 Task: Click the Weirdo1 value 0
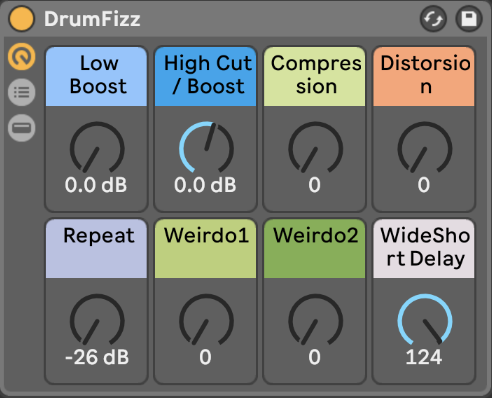[x=205, y=357]
